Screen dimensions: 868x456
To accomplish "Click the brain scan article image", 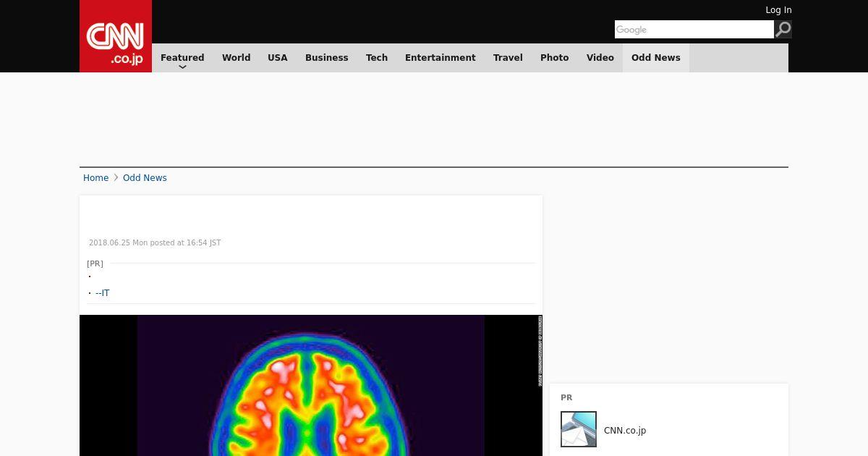I will click(311, 385).
